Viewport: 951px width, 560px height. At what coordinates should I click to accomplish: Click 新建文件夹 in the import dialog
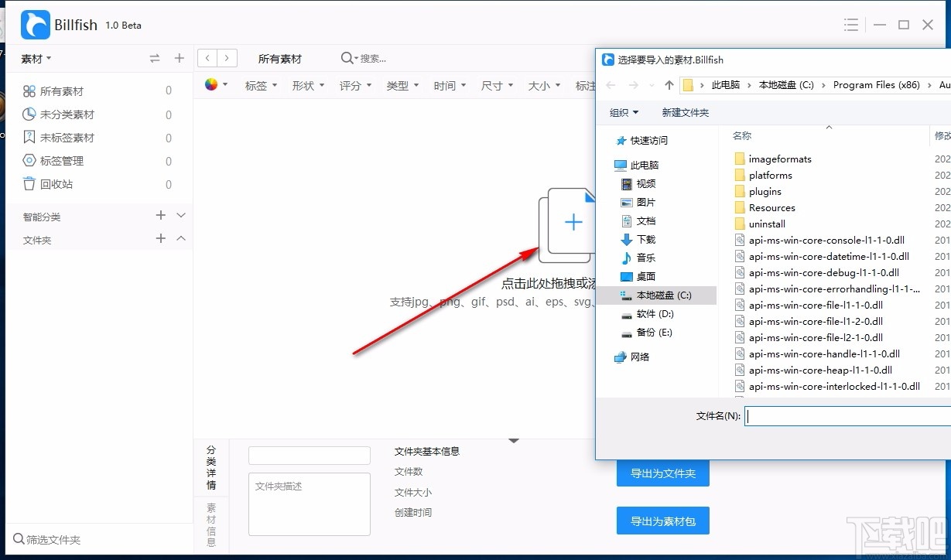(685, 112)
